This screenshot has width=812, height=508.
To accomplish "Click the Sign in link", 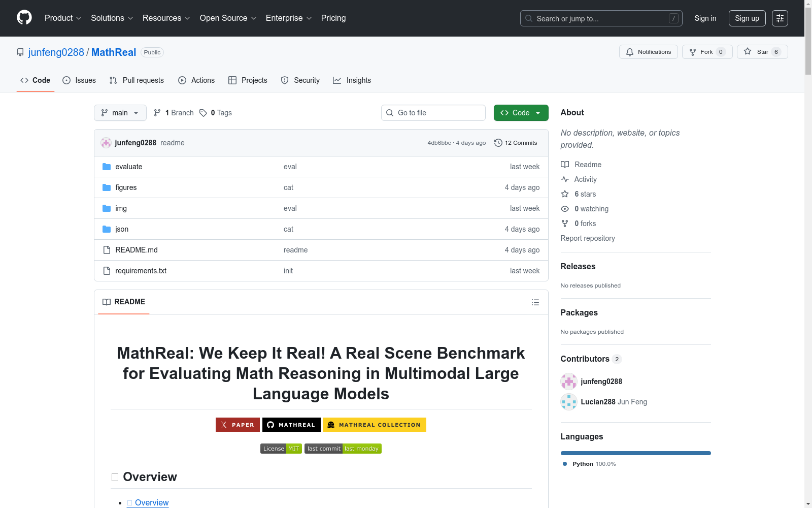I will coord(705,18).
